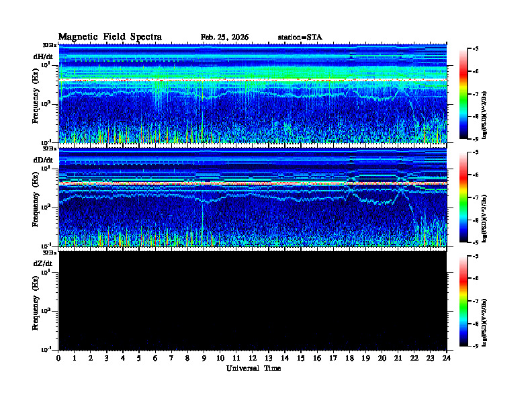Click hour tick label "24" on the time axis
Viewport: 532px width, 411px height.
coord(447,358)
